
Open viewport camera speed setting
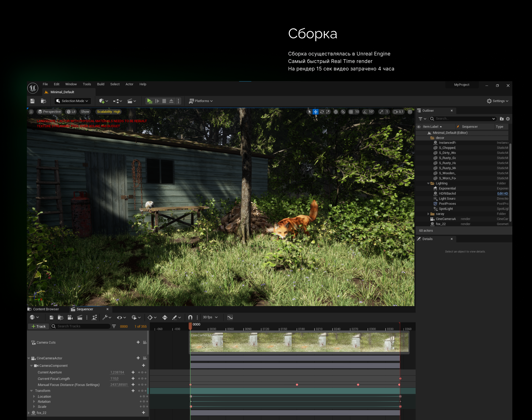tap(398, 112)
